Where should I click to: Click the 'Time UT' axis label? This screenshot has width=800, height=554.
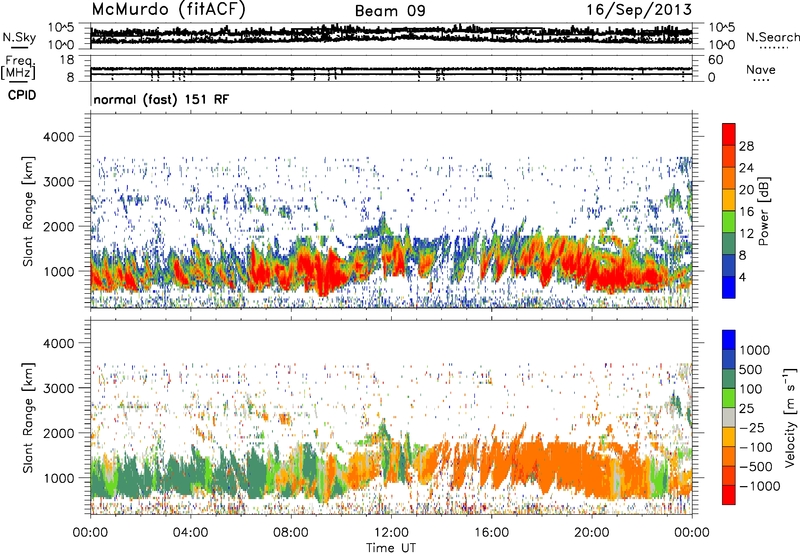click(391, 547)
